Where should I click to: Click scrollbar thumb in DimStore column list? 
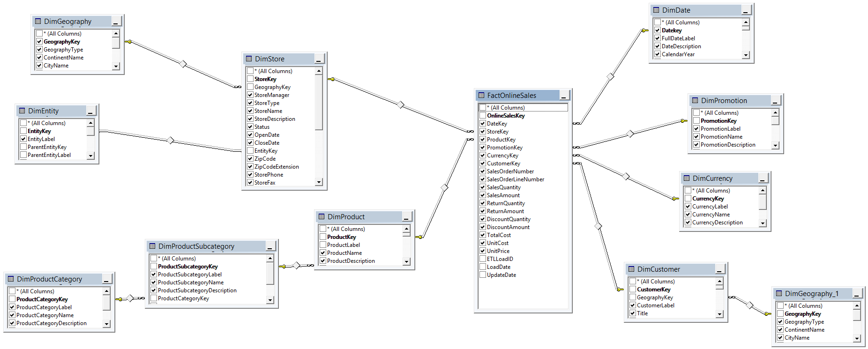[319, 102]
